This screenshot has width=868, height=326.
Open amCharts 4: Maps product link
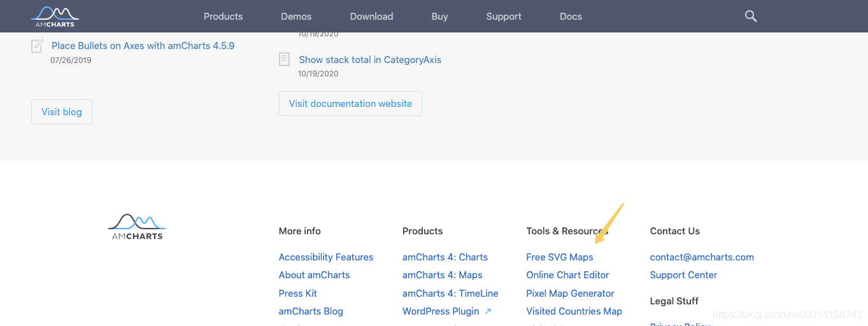tap(443, 275)
